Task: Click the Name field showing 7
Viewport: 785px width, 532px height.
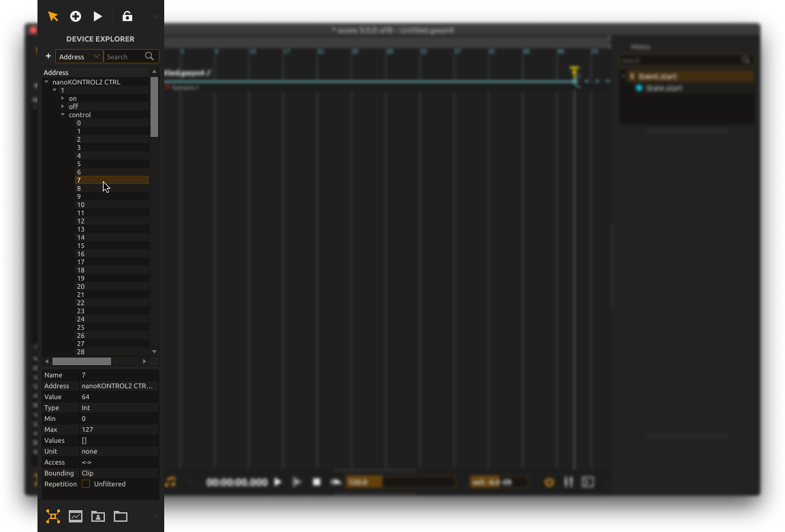Action: [x=119, y=375]
